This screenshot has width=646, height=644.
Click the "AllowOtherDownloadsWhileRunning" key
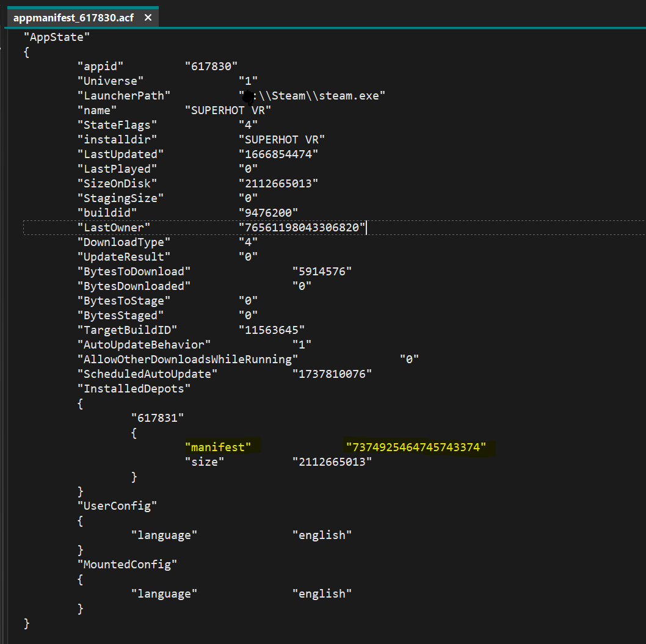187,360
